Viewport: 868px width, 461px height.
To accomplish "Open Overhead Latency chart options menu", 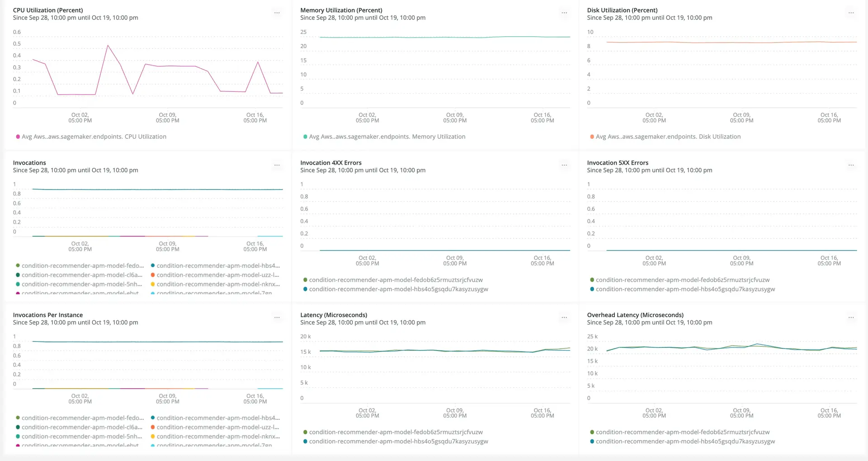I will click(x=851, y=318).
